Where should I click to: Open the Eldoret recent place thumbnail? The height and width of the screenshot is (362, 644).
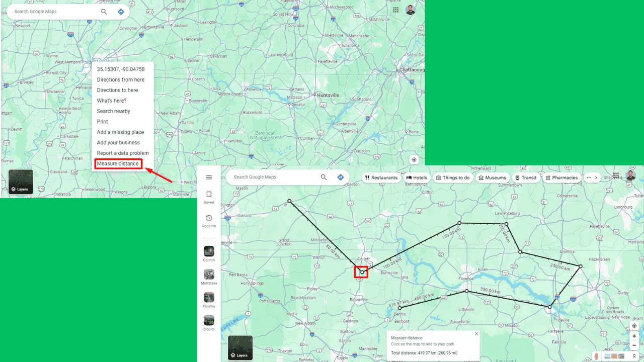[209, 320]
